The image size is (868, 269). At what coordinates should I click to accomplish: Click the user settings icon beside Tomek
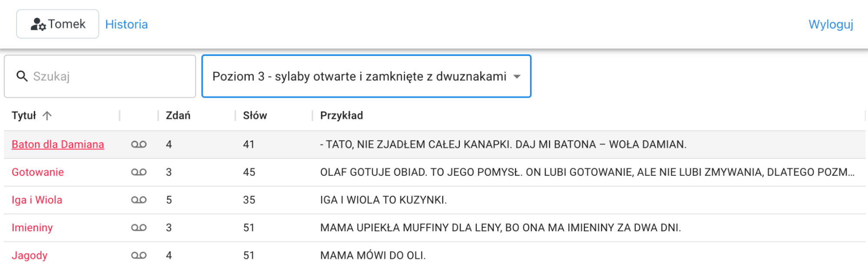[x=38, y=24]
